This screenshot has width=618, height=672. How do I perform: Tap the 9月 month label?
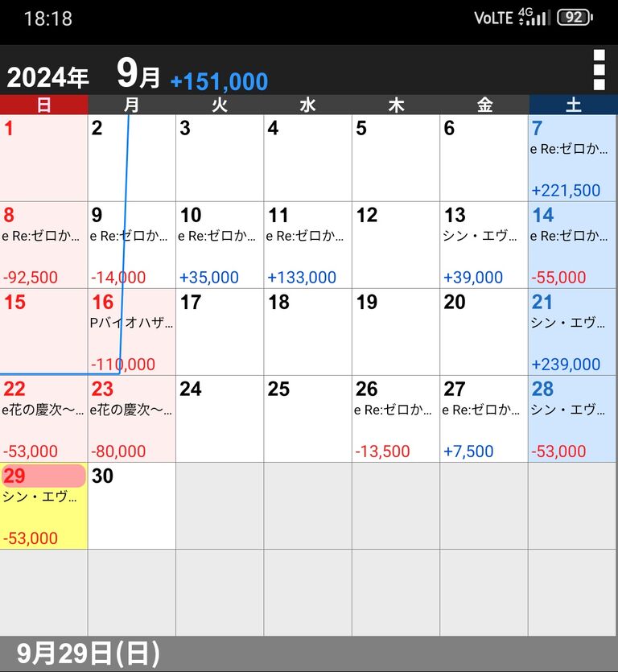[x=138, y=73]
